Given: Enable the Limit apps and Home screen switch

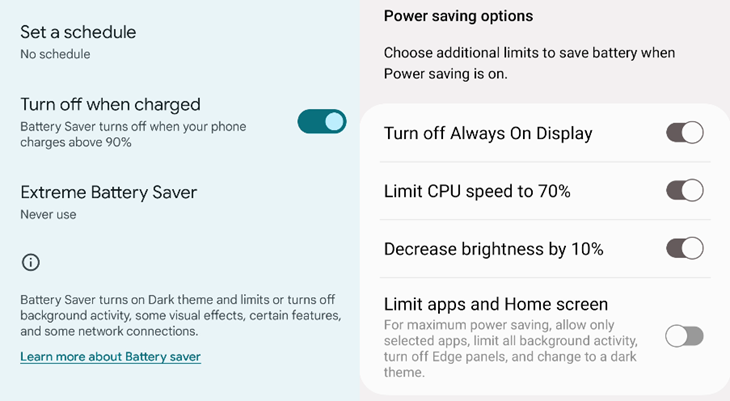Looking at the screenshot, I should point(685,336).
